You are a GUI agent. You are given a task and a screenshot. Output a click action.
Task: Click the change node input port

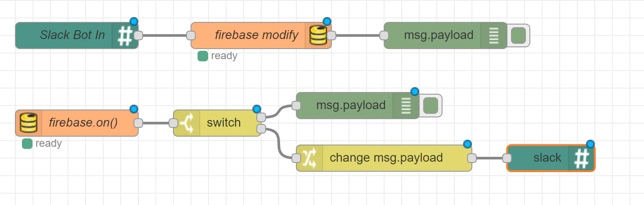tap(296, 158)
